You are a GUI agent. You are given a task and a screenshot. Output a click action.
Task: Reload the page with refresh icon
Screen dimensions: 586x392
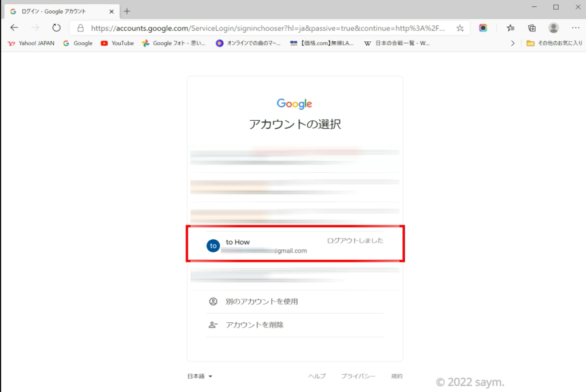pos(56,27)
